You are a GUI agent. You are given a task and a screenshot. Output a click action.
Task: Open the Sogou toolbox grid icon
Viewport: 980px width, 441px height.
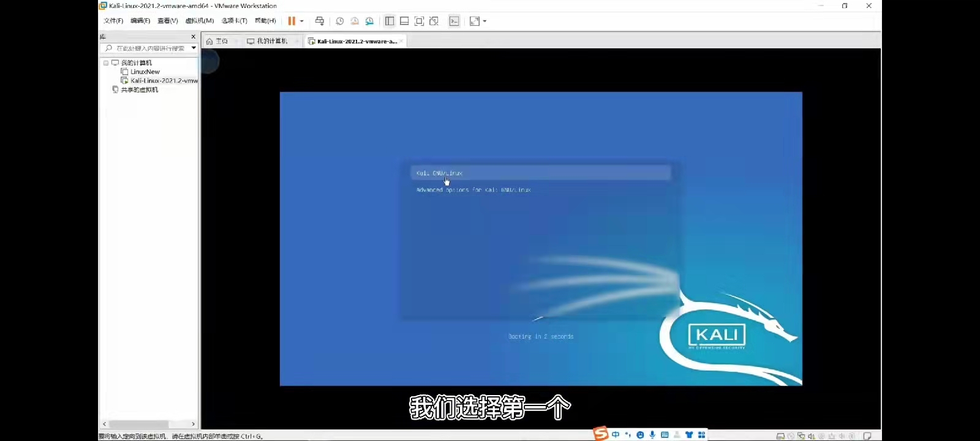click(701, 434)
